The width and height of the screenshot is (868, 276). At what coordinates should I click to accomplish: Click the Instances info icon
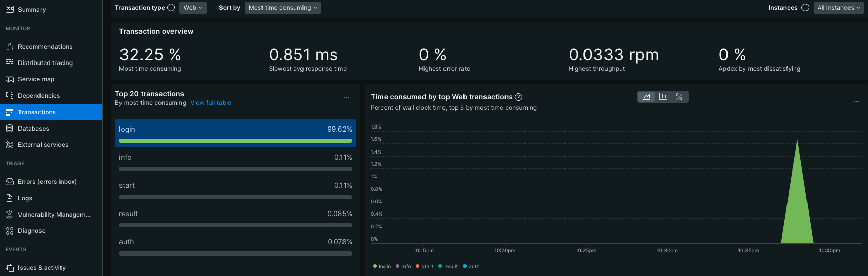[x=805, y=8]
